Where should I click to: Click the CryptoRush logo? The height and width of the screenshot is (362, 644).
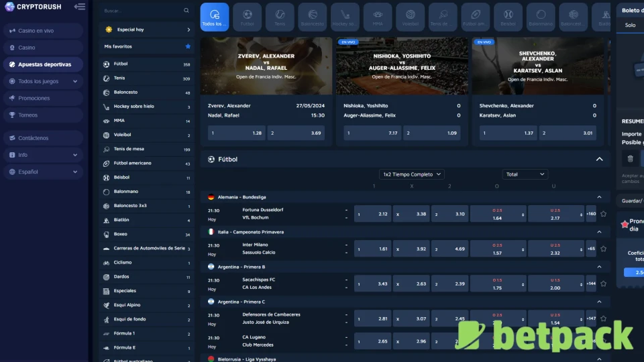(x=34, y=7)
